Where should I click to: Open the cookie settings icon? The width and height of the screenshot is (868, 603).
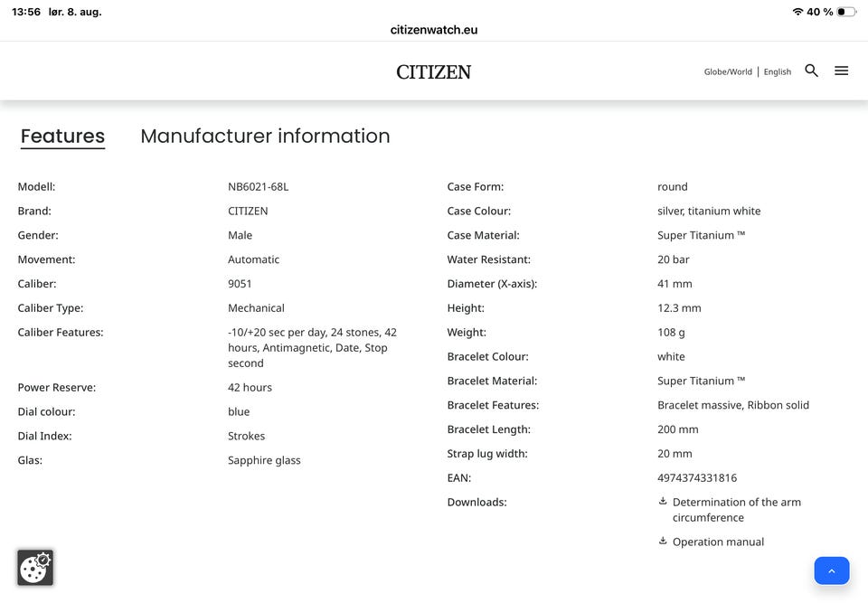tap(35, 567)
